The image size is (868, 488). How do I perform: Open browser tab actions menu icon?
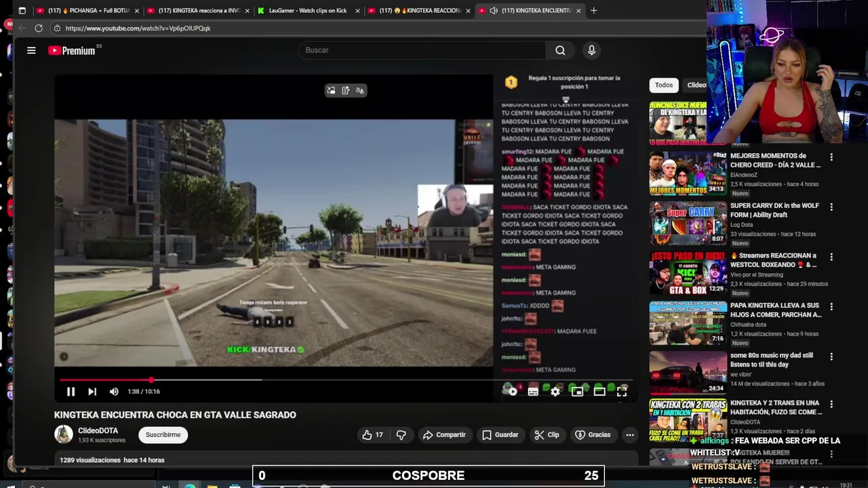coord(22,11)
